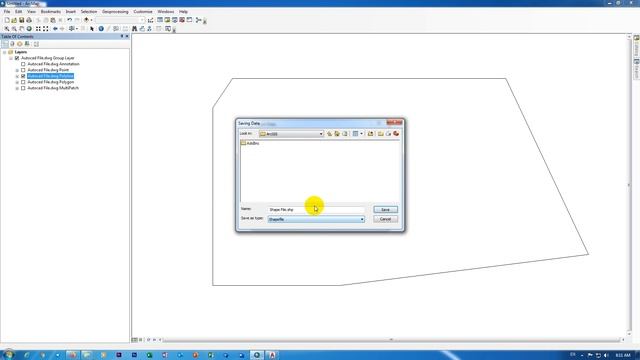Viewport: 640px width, 360px height.
Task: Select Autocad File.dwg Polyline layer name
Action: point(51,76)
